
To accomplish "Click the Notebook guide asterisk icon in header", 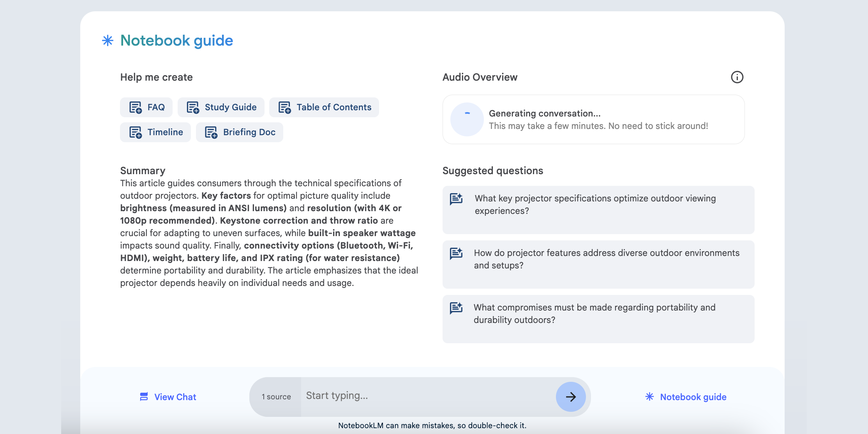I will (x=108, y=41).
